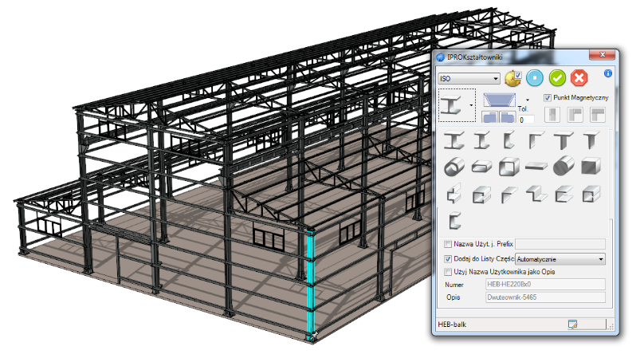Select the T-shaped profile icon
The width and height of the screenshot is (644, 362).
[x=563, y=141]
